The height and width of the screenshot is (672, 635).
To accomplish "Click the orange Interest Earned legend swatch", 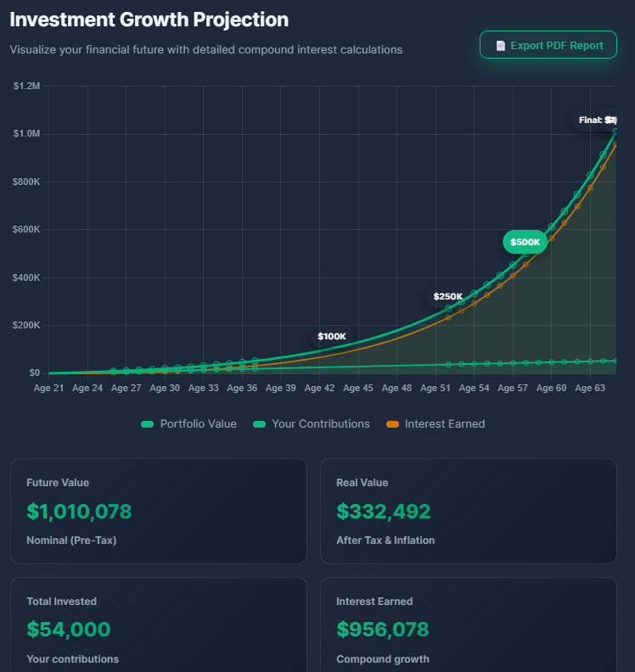I will tap(391, 424).
